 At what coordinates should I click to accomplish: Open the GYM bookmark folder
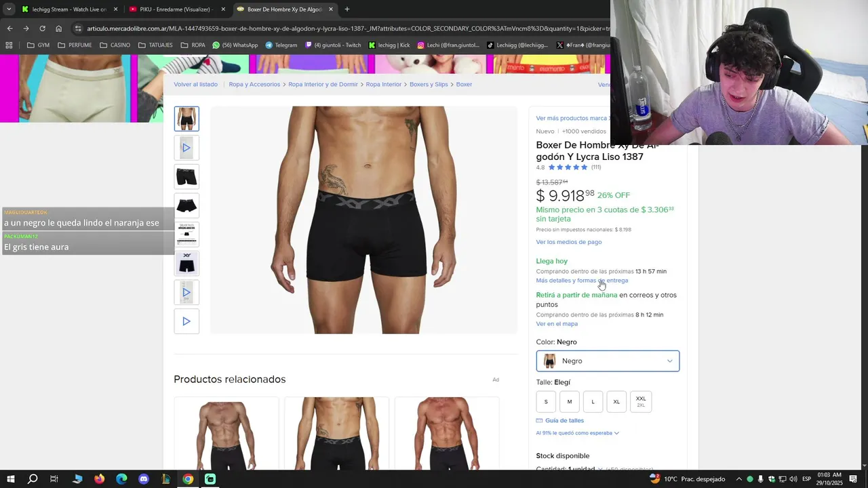point(38,45)
